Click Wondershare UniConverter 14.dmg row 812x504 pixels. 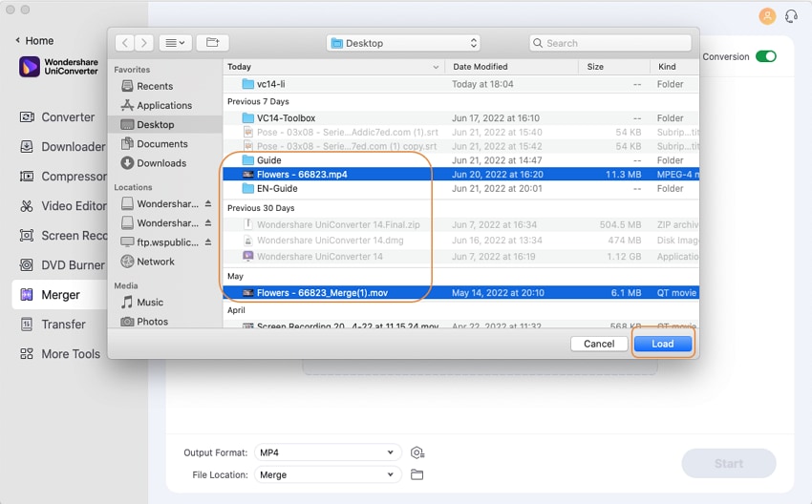[460, 241]
